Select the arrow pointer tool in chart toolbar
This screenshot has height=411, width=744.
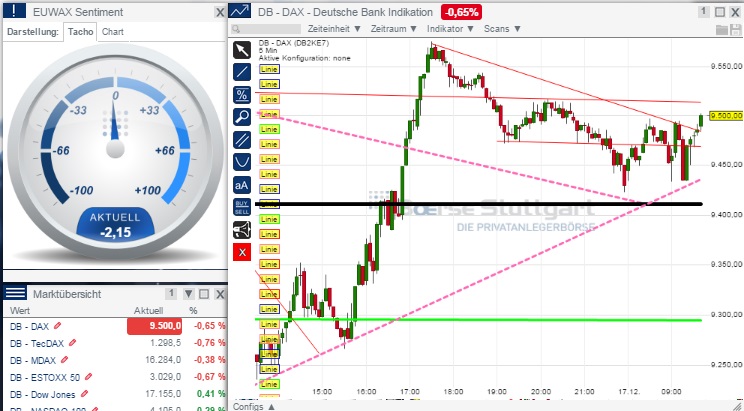pos(242,50)
